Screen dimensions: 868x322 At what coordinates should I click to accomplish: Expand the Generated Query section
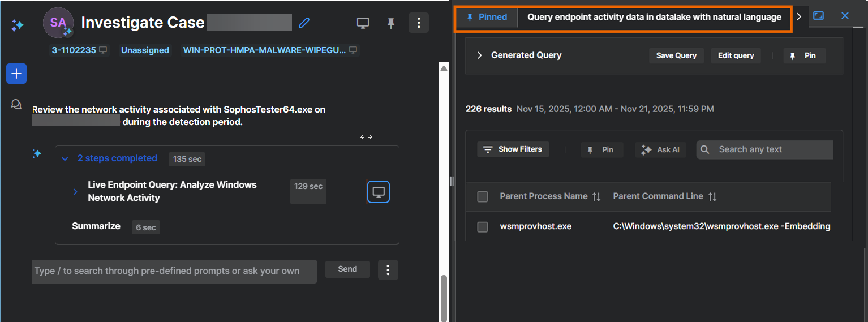tap(479, 55)
